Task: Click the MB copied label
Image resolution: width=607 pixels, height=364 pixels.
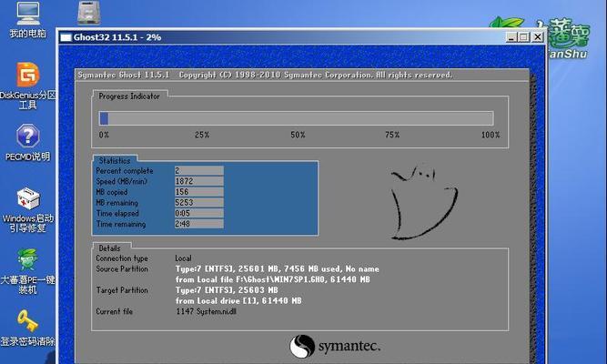Action: [x=112, y=192]
